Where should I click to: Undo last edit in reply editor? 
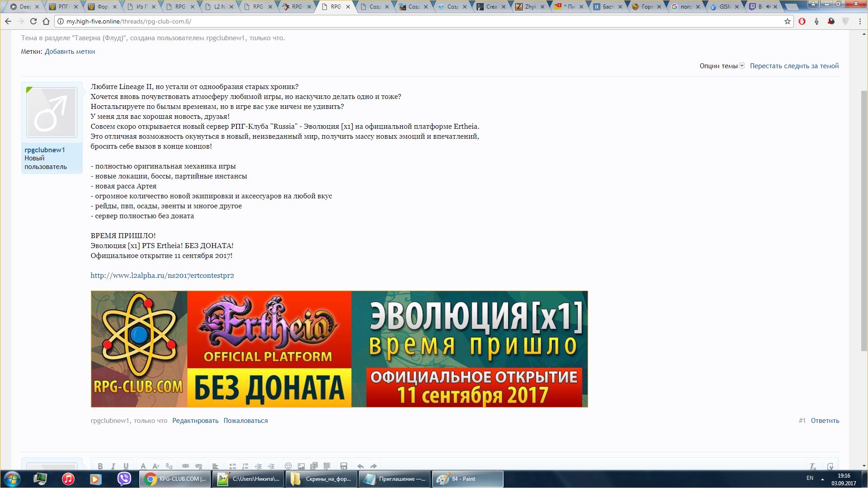(x=360, y=466)
